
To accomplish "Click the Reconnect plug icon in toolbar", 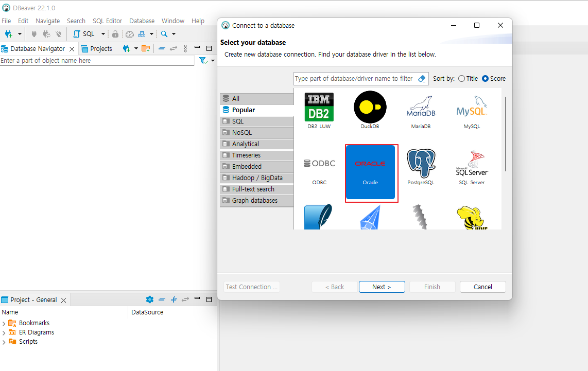I will tap(46, 34).
